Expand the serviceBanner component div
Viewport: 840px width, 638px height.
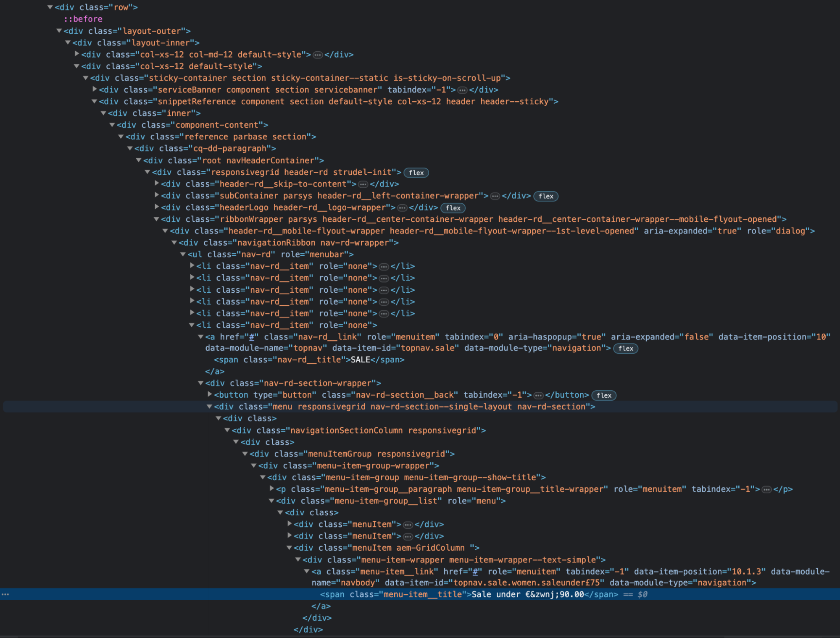pos(95,89)
